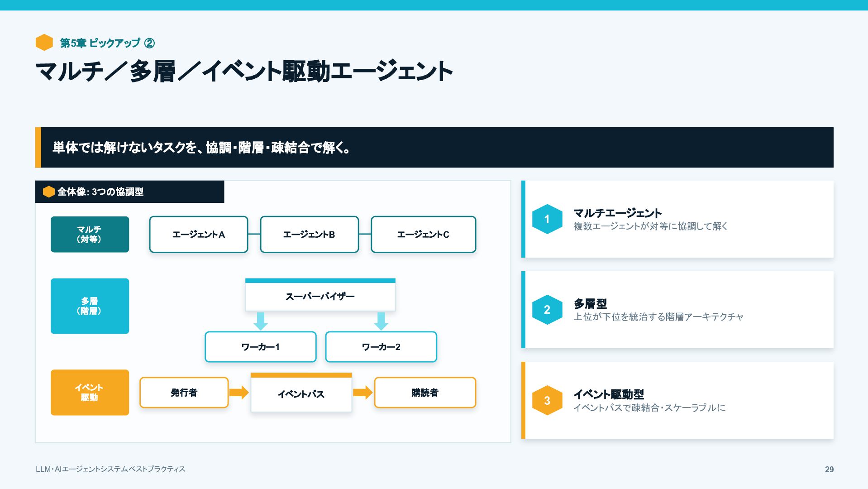Select the orange イベント駆動 label box

pos(90,393)
